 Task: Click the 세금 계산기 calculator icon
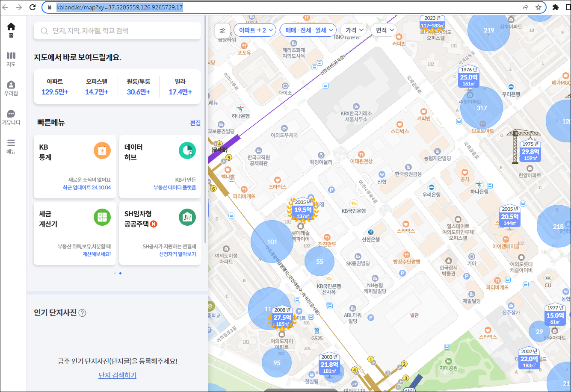tap(102, 217)
